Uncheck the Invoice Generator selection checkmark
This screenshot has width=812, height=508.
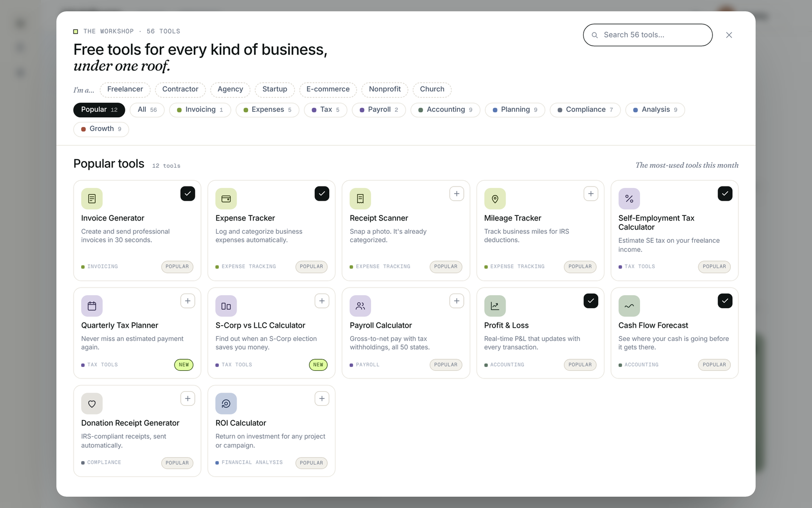(188, 194)
